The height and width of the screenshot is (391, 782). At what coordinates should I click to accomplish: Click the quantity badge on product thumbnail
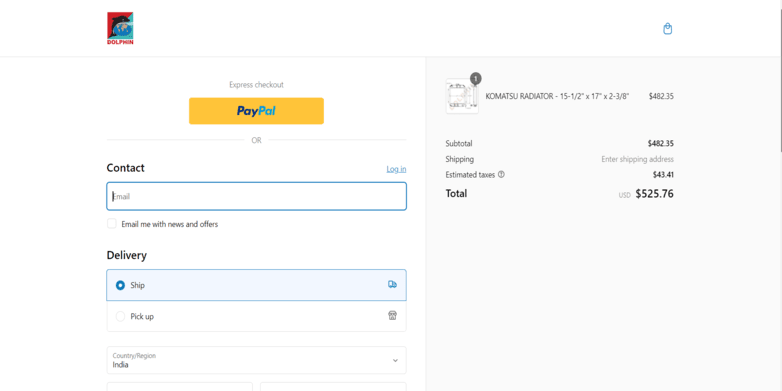476,78
